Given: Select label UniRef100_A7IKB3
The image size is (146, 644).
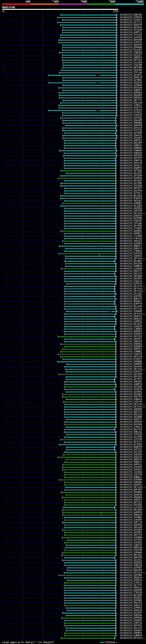Looking at the screenshot, I should (131, 445).
